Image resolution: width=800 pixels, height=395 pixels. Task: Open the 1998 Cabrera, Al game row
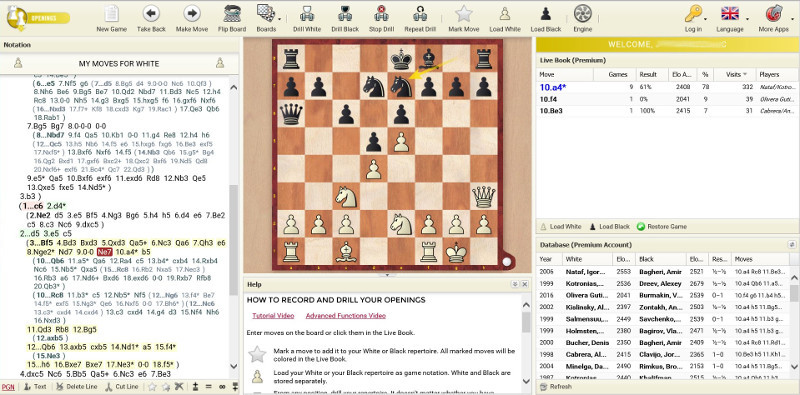click(662, 354)
